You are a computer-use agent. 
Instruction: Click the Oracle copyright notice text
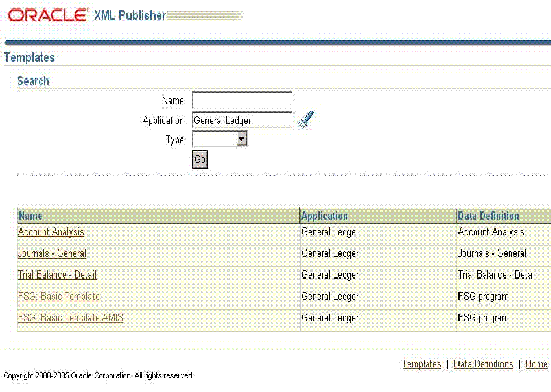[99, 376]
